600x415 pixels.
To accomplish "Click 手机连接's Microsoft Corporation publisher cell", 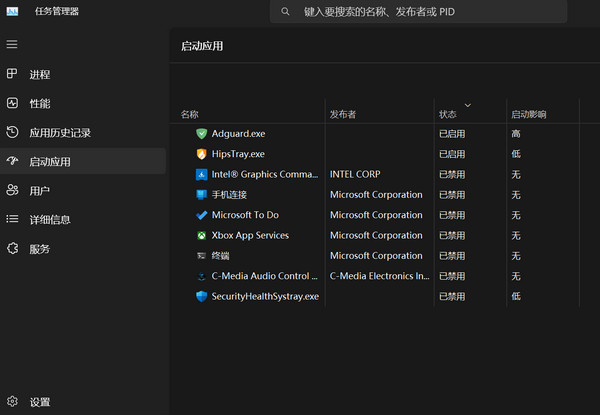I will click(x=376, y=195).
